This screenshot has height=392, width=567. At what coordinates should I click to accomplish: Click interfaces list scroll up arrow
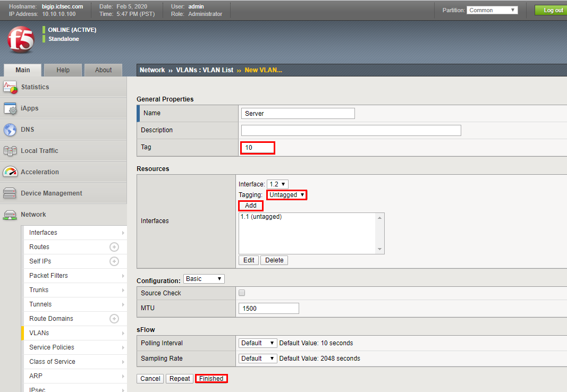point(380,218)
